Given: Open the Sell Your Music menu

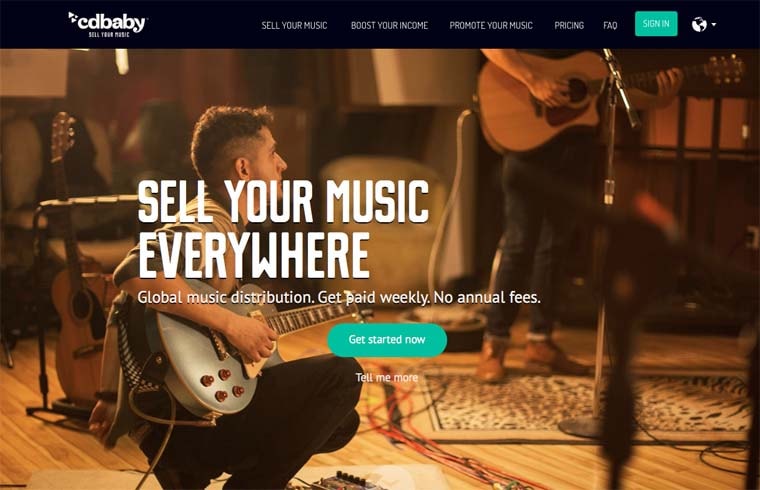Looking at the screenshot, I should (x=294, y=25).
